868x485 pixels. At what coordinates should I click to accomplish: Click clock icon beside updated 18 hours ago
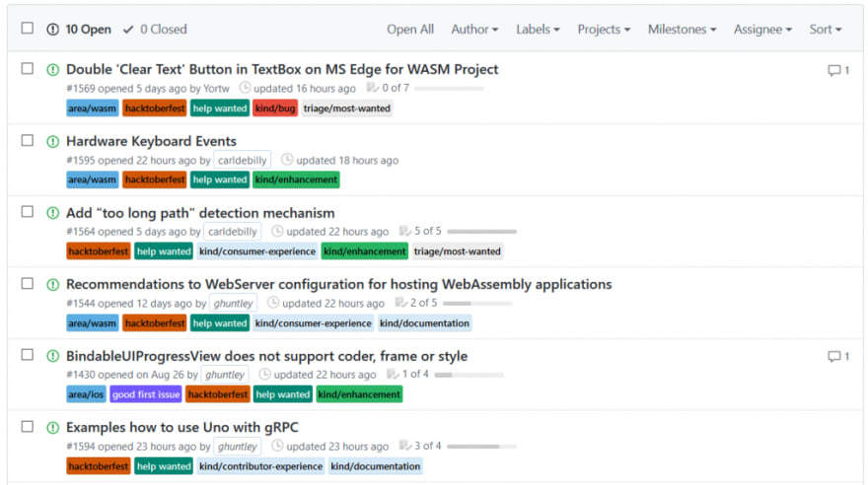[287, 160]
